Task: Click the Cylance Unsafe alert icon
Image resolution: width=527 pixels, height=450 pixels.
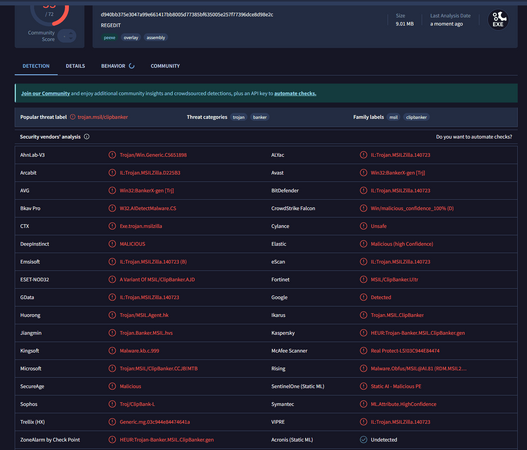Action: tap(363, 226)
